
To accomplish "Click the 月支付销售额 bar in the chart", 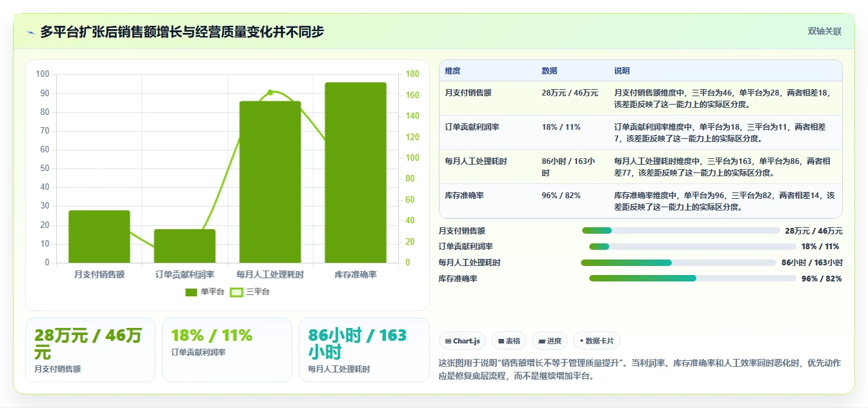I will (x=99, y=236).
